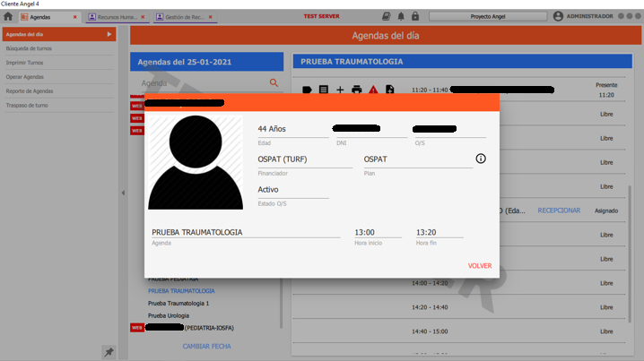Screen dimensions: 644x361
Task: Click the search magnifier in Agenda field
Action: tap(274, 83)
